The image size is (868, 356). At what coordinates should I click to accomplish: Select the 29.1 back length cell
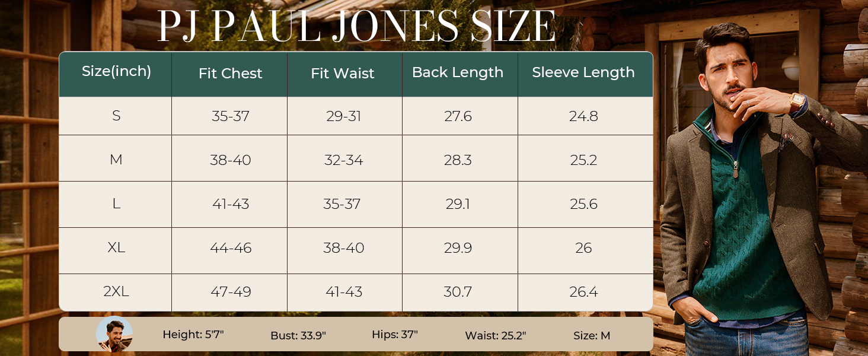tap(458, 204)
